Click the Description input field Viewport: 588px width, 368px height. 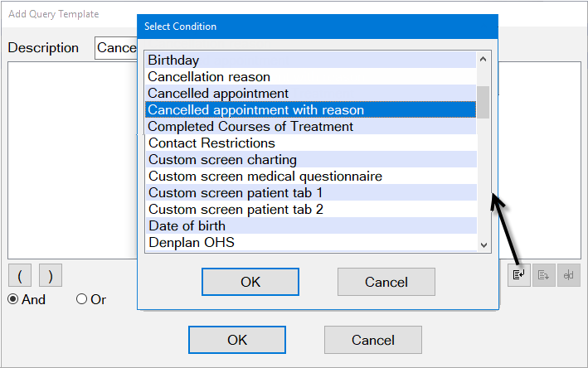[116, 48]
